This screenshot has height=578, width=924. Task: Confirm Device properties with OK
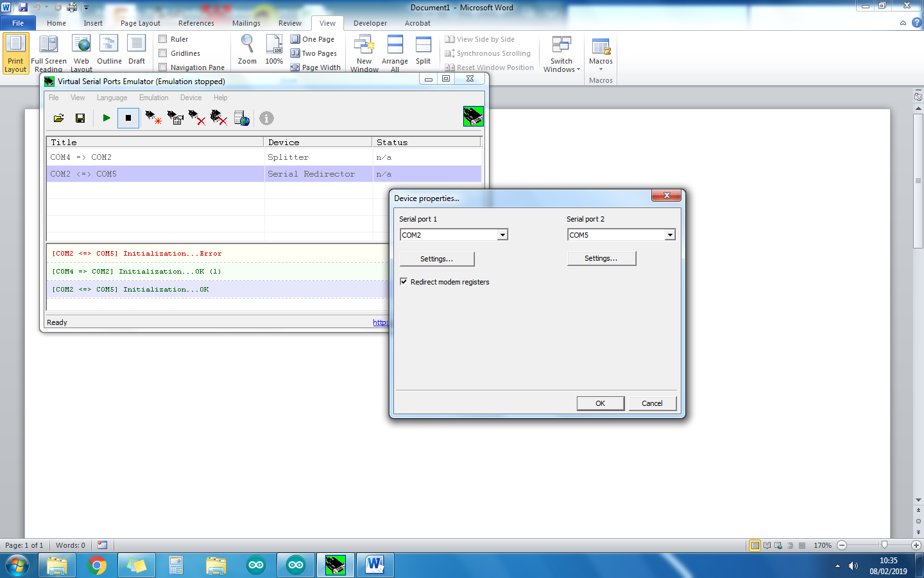(x=601, y=403)
